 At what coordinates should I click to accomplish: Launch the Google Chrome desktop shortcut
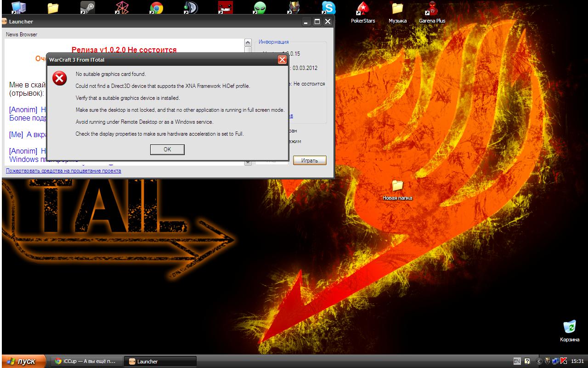coord(156,7)
